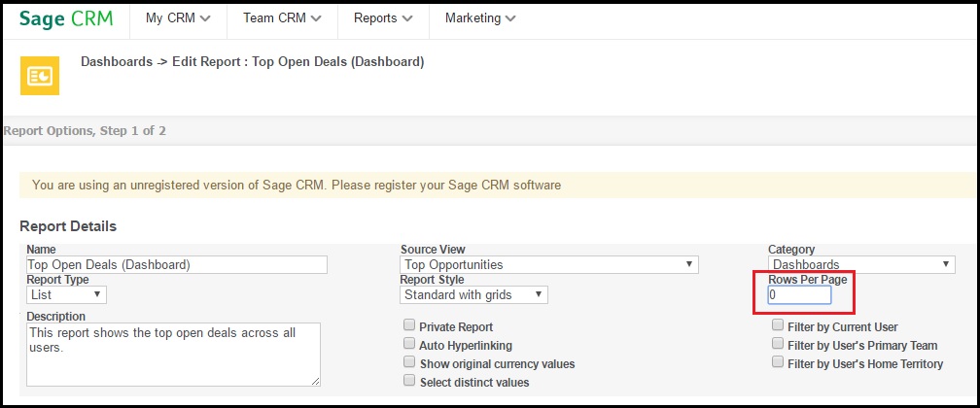This screenshot has width=980, height=408.
Task: Toggle Select distinct values checkbox
Action: coord(409,381)
